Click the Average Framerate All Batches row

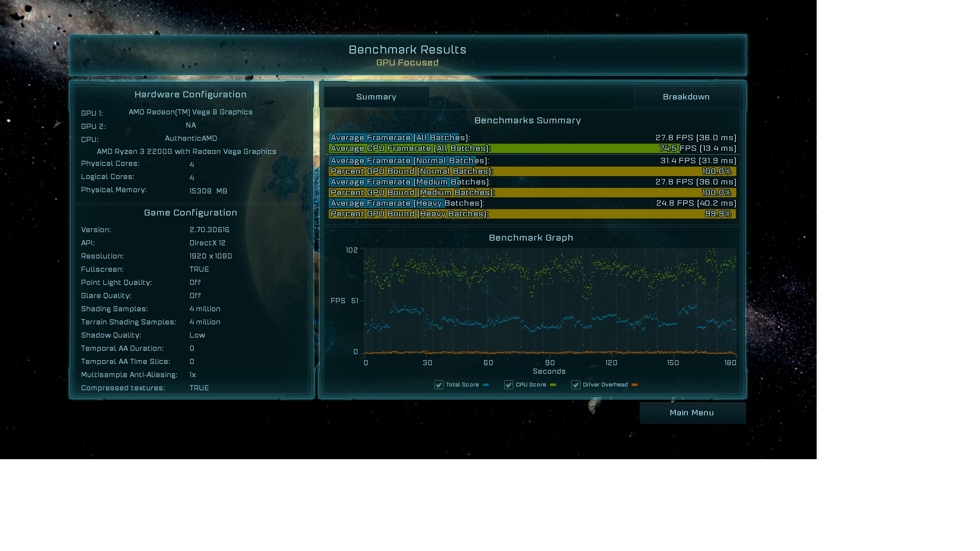tap(532, 138)
